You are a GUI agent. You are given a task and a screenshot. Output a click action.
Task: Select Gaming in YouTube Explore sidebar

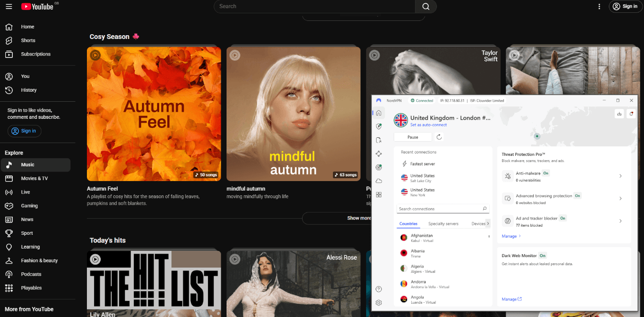(x=29, y=206)
